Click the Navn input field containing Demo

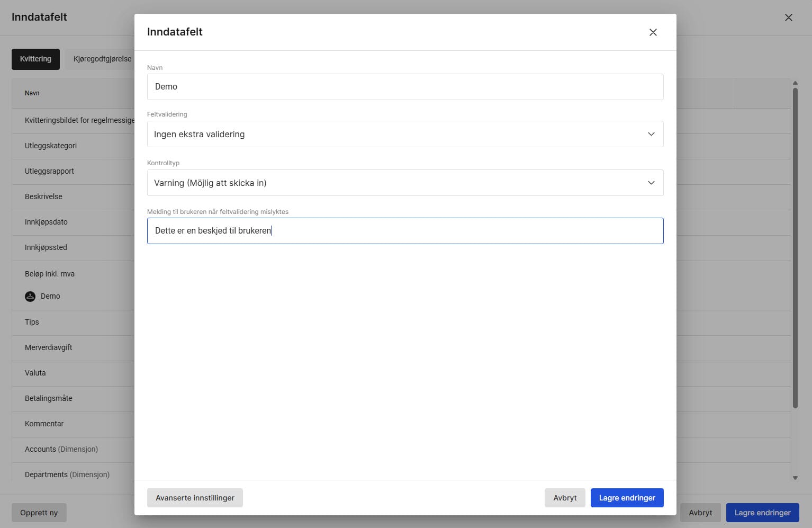(x=404, y=87)
